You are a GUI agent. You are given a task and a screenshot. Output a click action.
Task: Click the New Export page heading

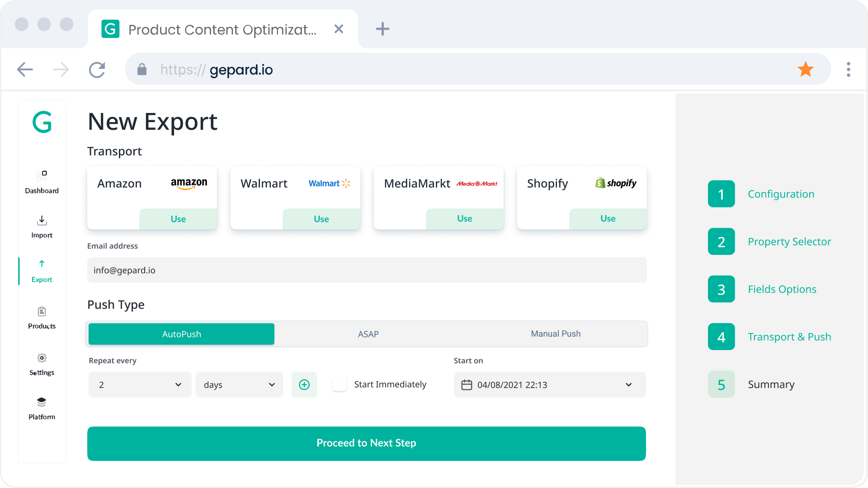[x=152, y=122]
